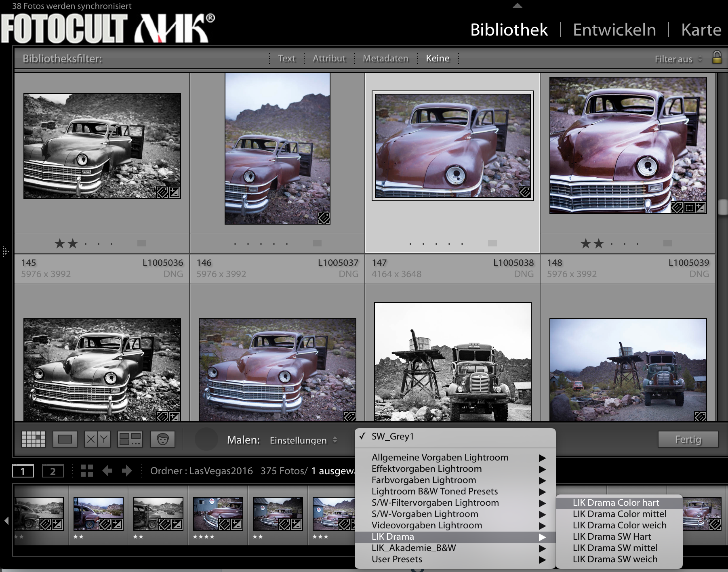Open Entwickeln module
This screenshot has width=728, height=572.
point(614,30)
